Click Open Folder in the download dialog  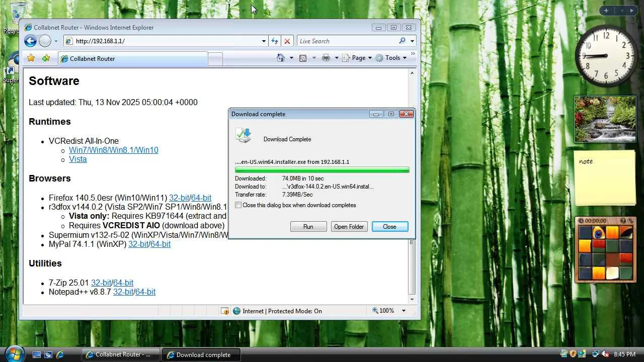coord(349,227)
